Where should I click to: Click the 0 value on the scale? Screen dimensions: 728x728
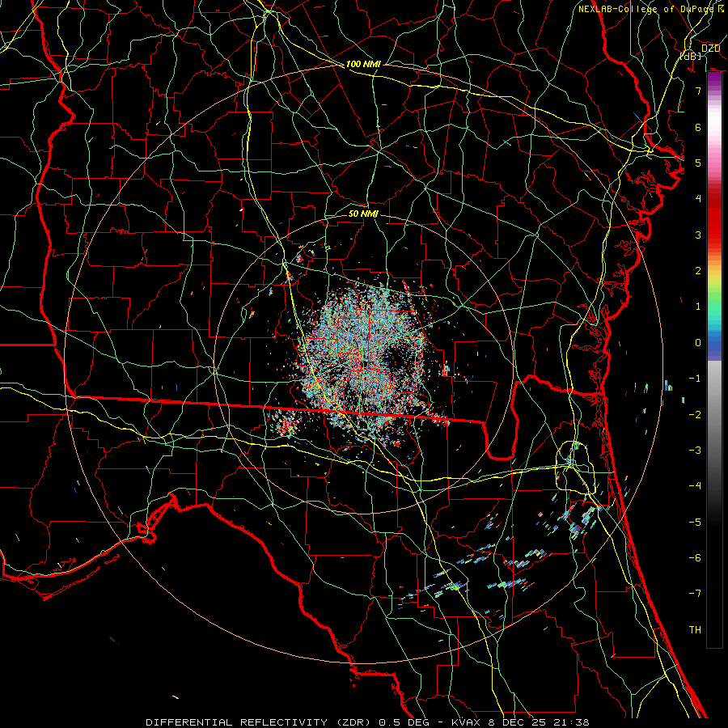(x=698, y=343)
